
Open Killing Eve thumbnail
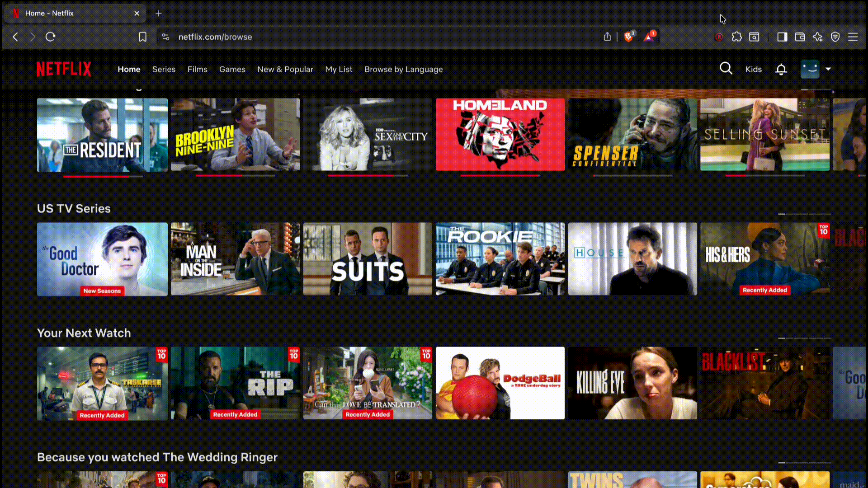(x=632, y=383)
